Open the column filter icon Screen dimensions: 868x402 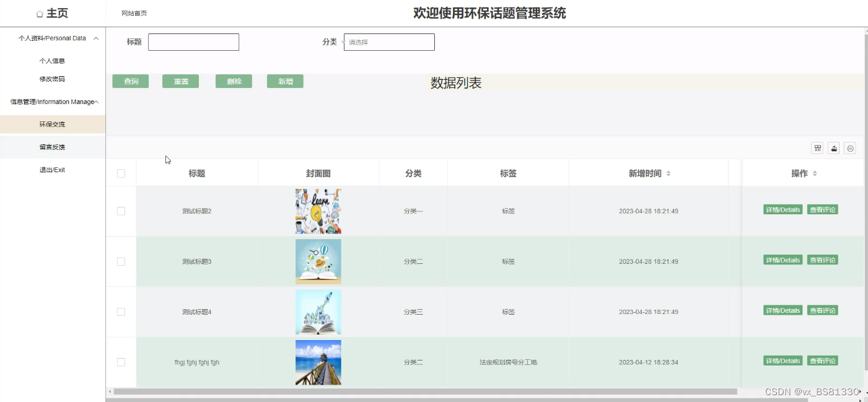(x=818, y=148)
